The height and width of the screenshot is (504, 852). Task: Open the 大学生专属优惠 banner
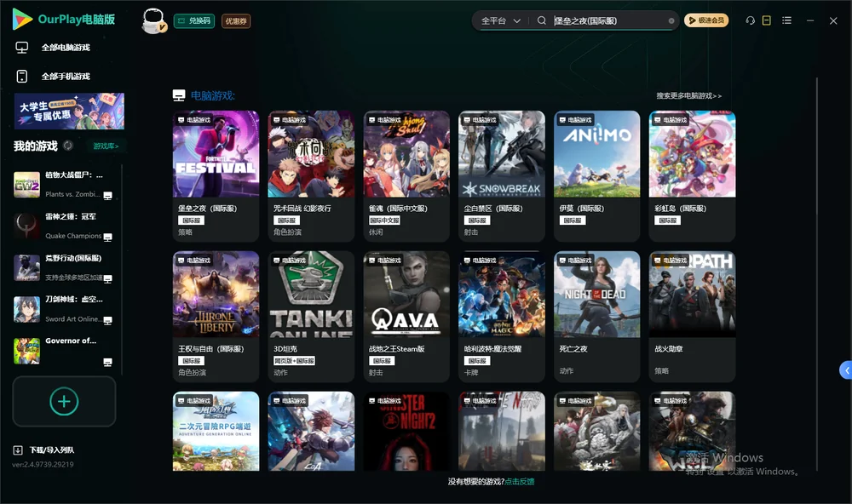pyautogui.click(x=70, y=112)
